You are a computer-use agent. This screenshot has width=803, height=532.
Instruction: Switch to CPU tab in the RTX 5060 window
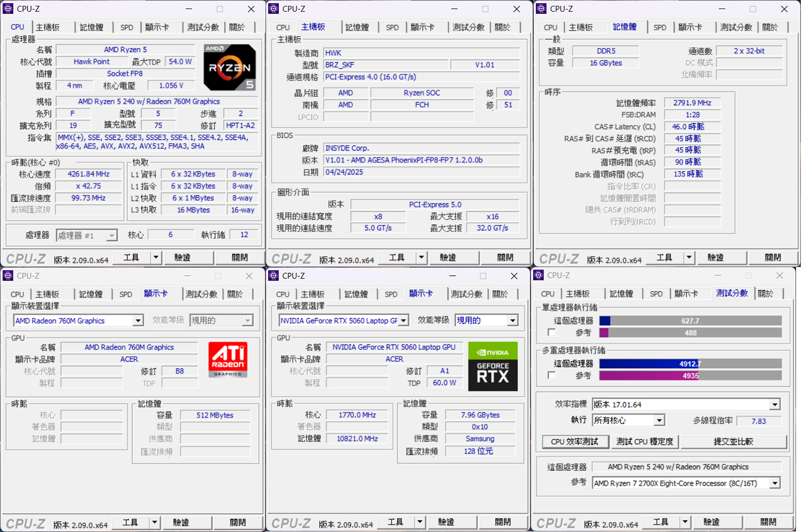point(283,294)
